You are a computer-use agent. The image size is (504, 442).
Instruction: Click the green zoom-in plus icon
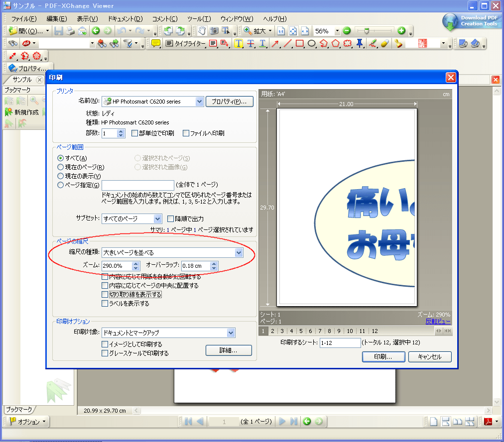401,31
